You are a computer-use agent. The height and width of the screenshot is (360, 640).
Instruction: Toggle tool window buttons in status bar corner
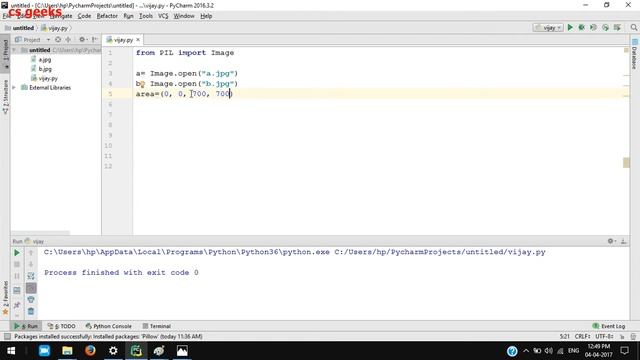point(7,337)
